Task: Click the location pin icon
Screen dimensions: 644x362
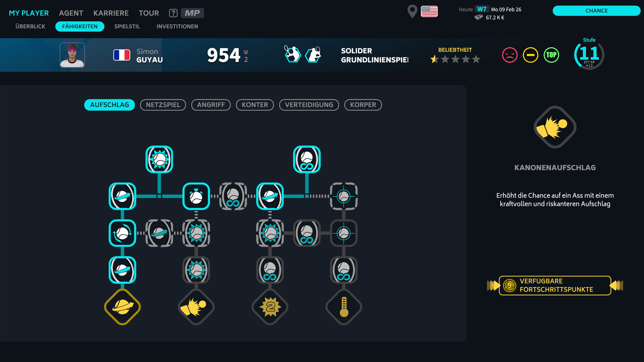Action: [412, 11]
